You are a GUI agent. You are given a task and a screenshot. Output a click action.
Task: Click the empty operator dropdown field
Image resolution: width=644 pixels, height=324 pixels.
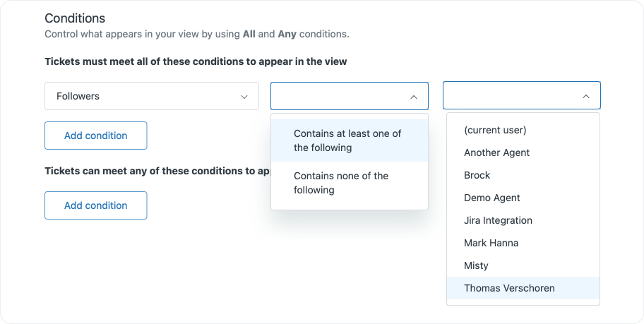coord(339,96)
